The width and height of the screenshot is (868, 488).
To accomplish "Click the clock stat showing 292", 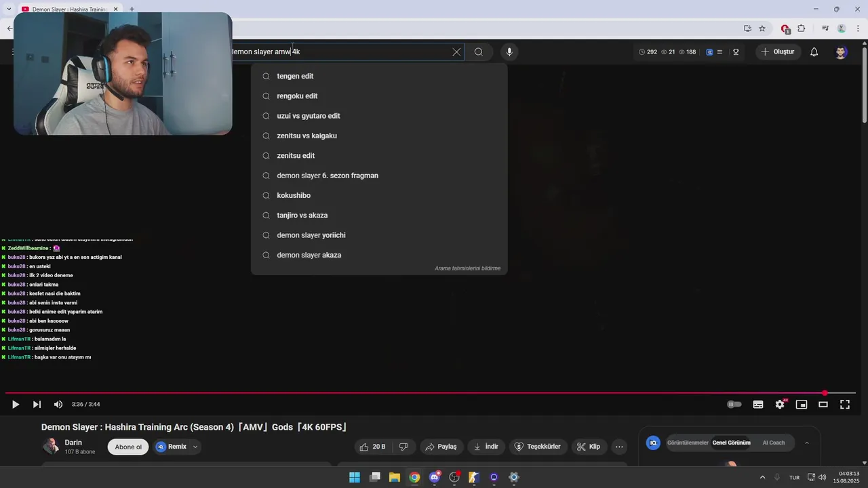I will click(x=648, y=52).
